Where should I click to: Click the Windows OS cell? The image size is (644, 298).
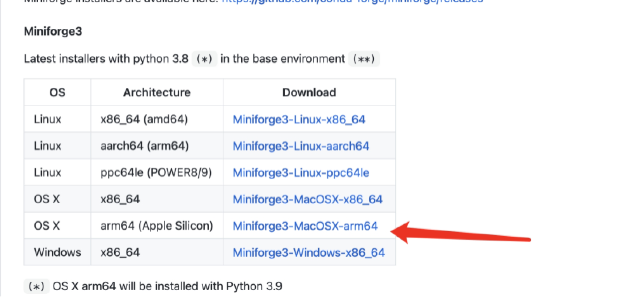coord(57,253)
